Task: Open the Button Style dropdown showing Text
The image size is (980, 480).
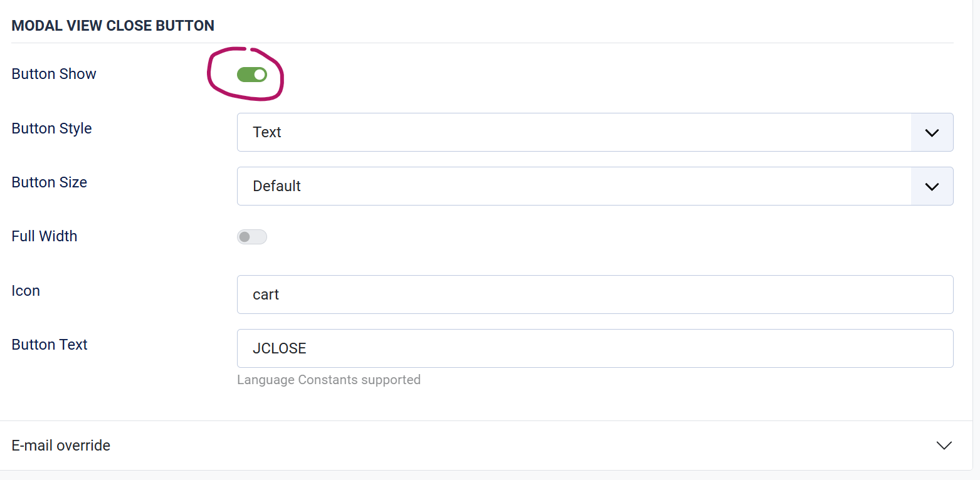Action: click(574, 132)
